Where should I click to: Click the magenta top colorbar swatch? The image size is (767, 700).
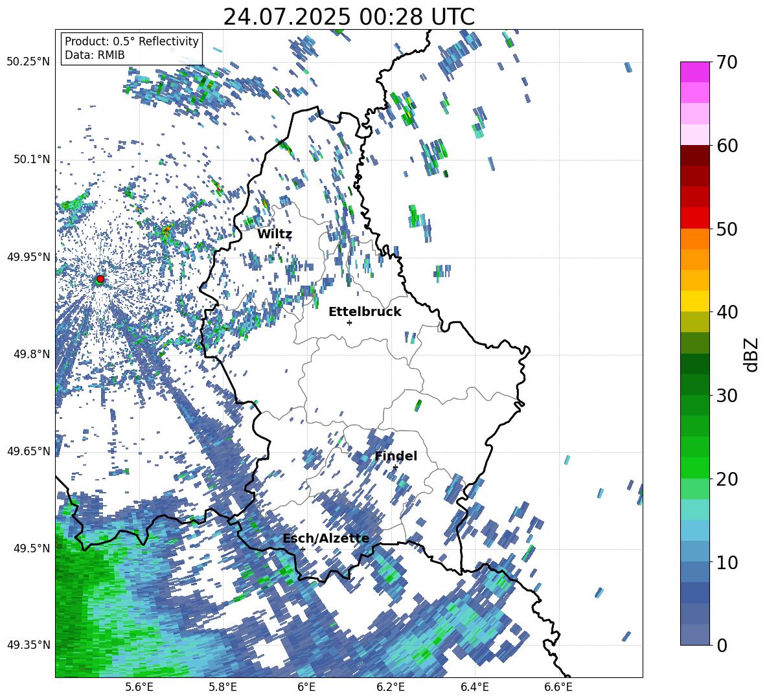pos(694,72)
